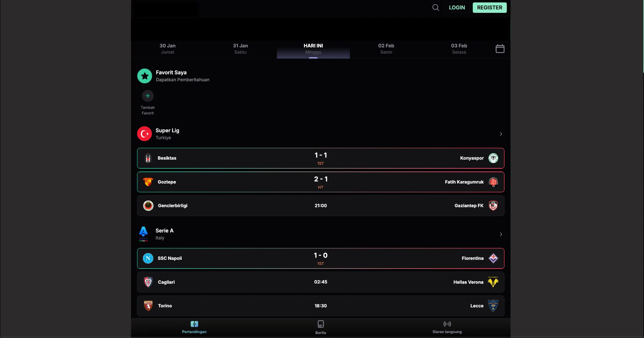Click the Favorit Saya star icon
Screen dimensions: 644x338
pyautogui.click(x=145, y=76)
